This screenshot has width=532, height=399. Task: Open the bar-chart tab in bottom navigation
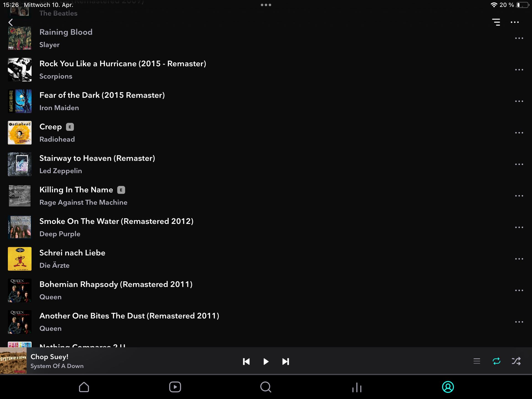[357, 387]
